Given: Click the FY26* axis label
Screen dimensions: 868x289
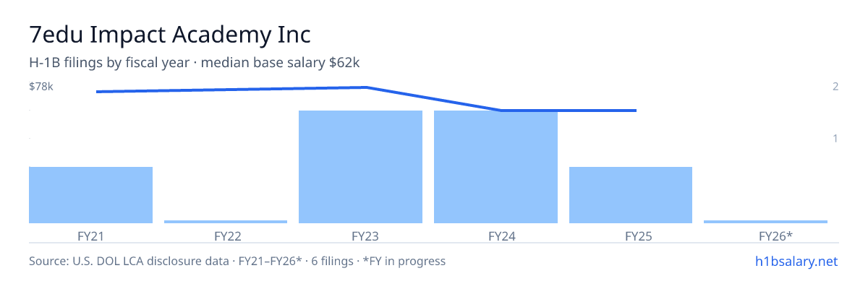Looking at the screenshot, I should click(x=765, y=236).
